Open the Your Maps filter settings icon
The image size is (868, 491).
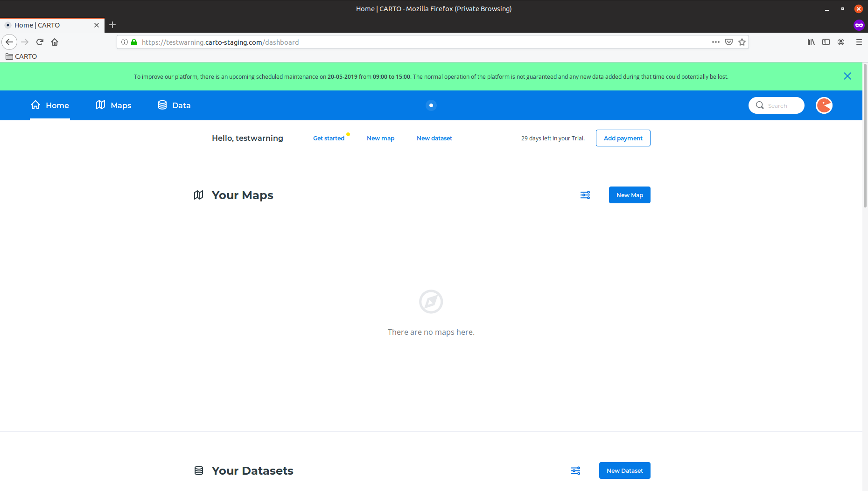coord(585,195)
